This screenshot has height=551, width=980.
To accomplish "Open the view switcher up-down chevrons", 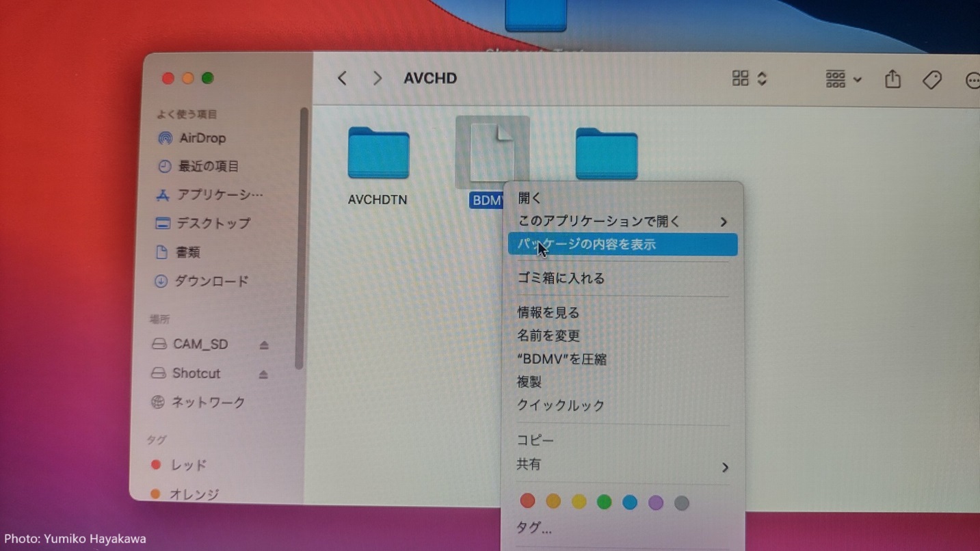I will coord(762,78).
